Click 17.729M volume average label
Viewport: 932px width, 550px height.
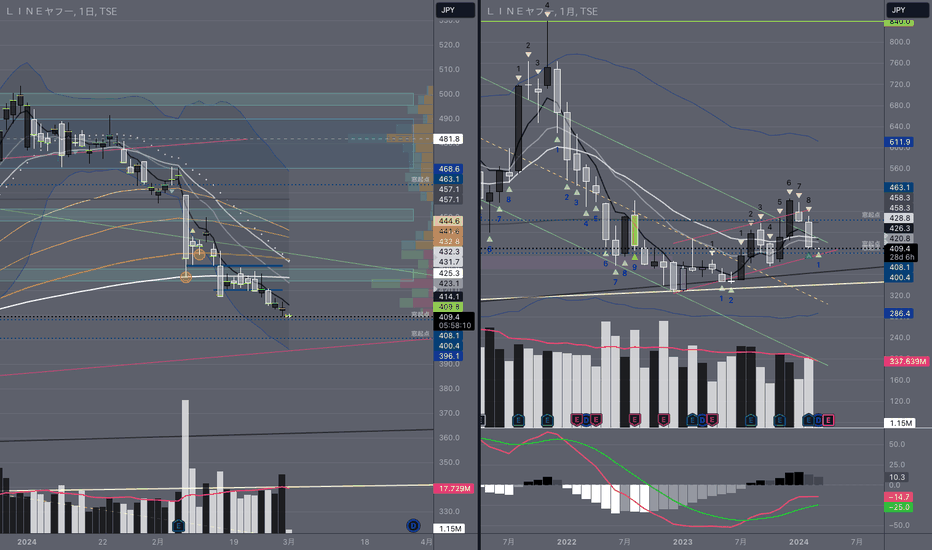click(x=455, y=488)
